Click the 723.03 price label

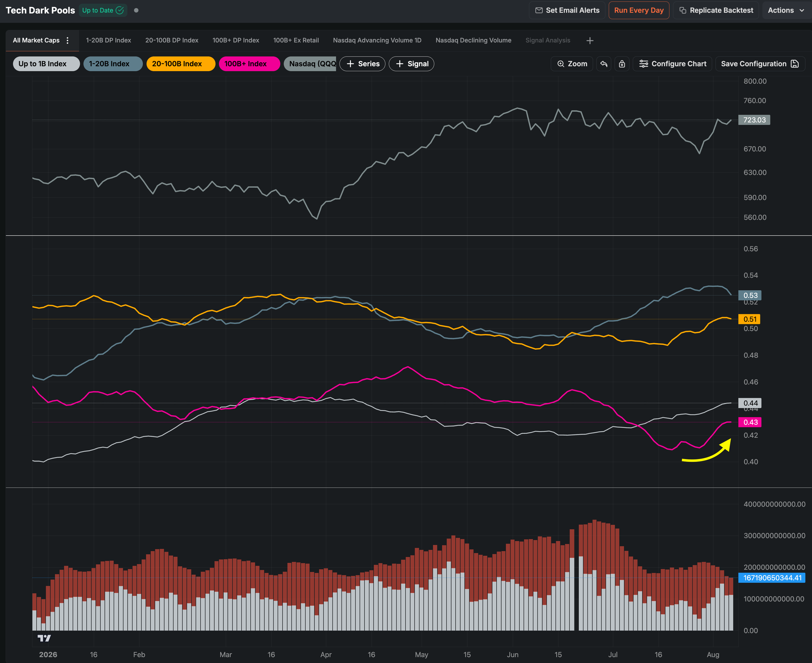[754, 120]
